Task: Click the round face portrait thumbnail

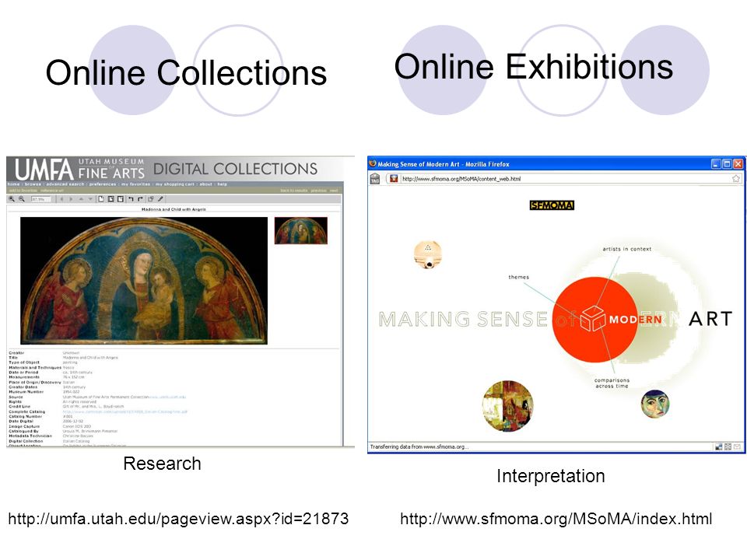Action: coord(655,404)
